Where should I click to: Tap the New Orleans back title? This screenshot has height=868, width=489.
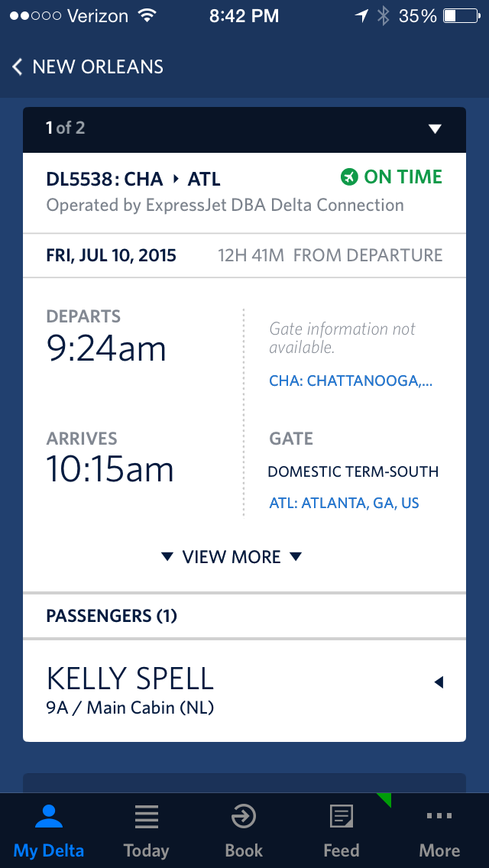[x=98, y=66]
